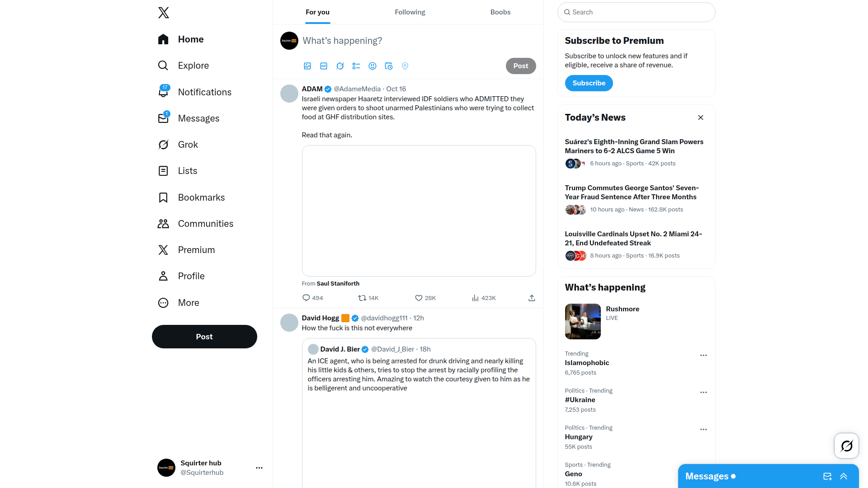The image size is (868, 488).
Task: Add a poll to the post
Action: 356,66
